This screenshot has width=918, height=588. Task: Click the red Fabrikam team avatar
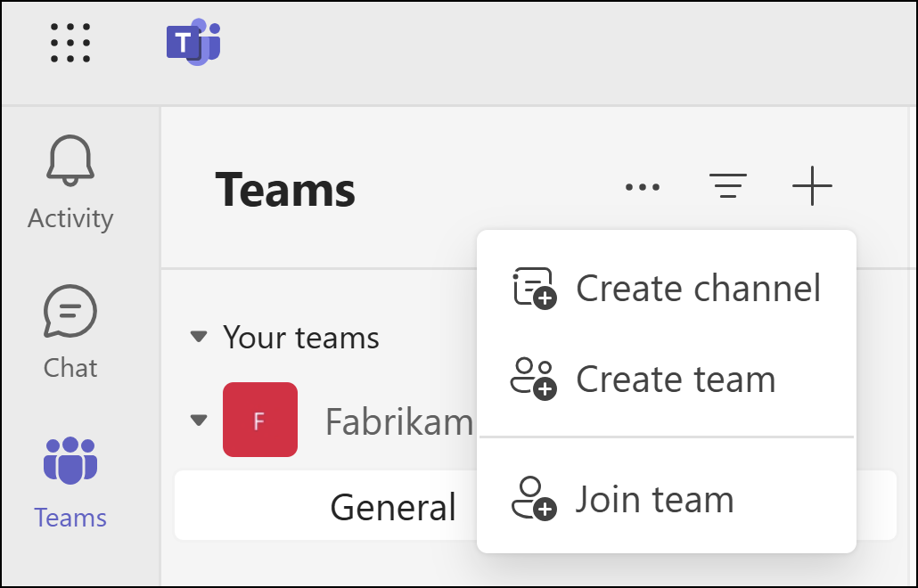260,420
